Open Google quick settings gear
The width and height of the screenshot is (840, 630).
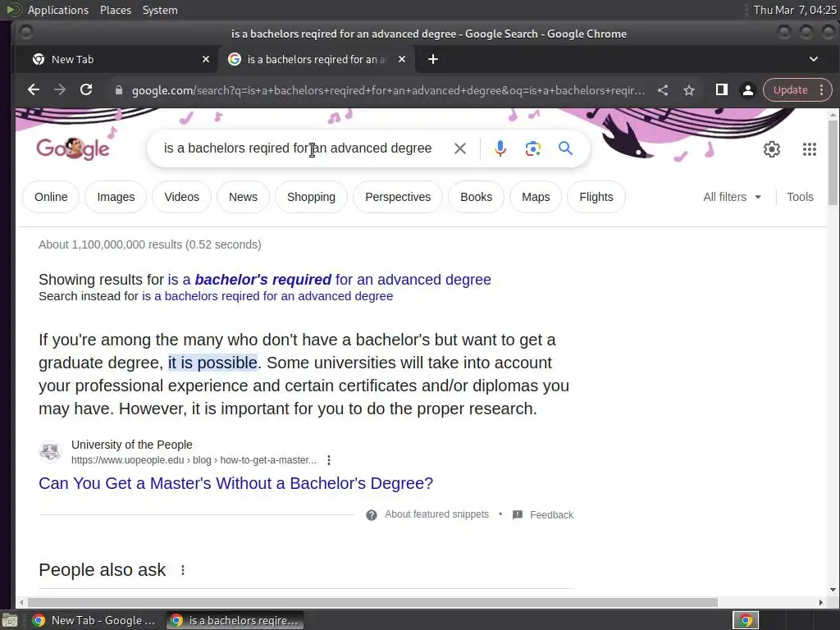[771, 149]
